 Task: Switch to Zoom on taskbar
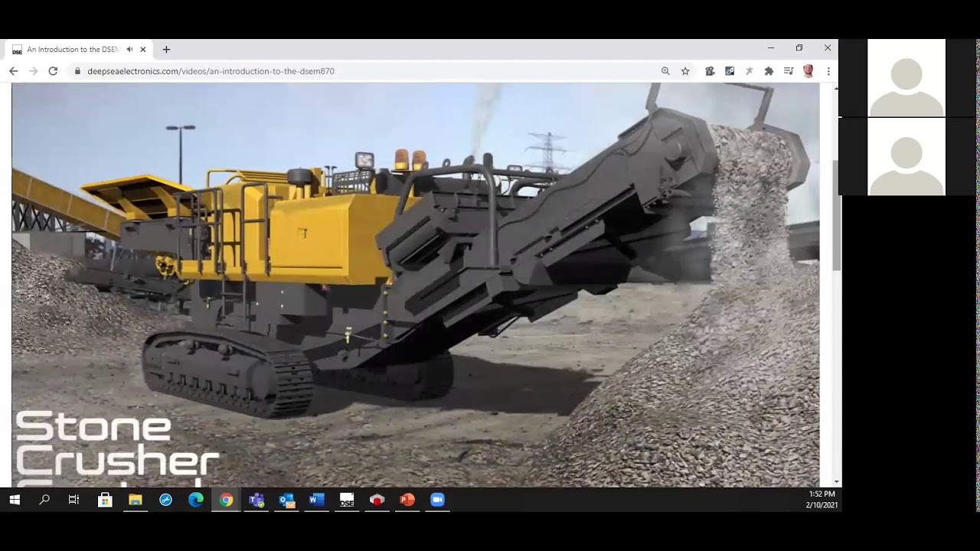point(437,500)
